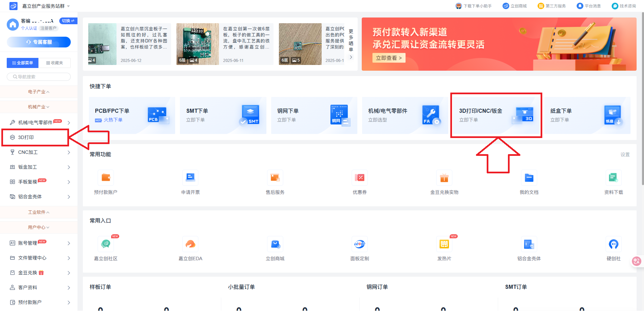Select 机械/电气零部件 quick order card
The height and width of the screenshot is (311, 644).
click(405, 115)
